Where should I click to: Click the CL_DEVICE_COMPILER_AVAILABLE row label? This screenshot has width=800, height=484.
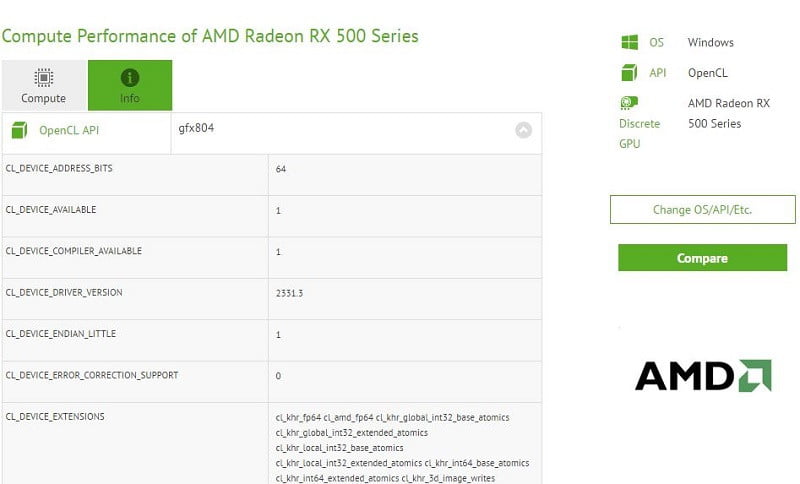(74, 251)
